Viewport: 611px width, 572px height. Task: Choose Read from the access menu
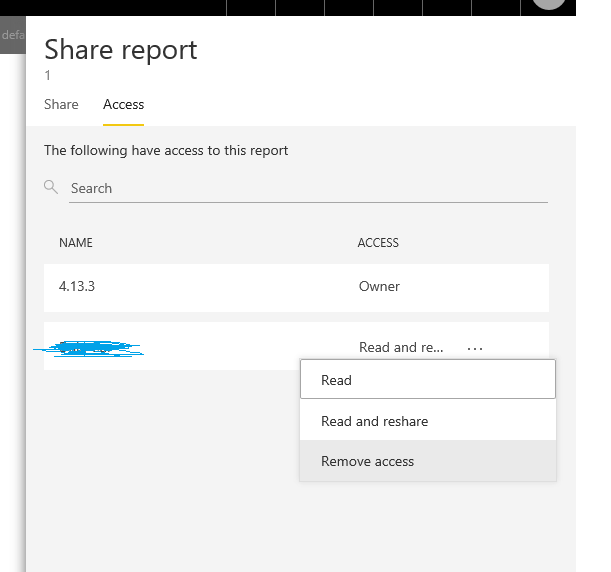[x=428, y=380]
